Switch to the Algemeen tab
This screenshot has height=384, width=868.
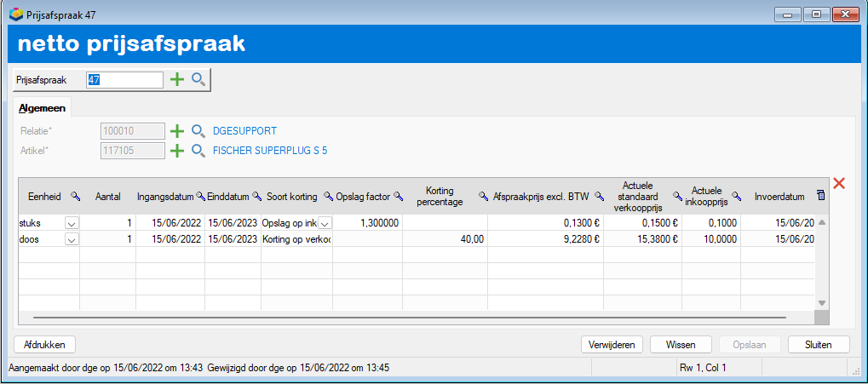pos(42,108)
